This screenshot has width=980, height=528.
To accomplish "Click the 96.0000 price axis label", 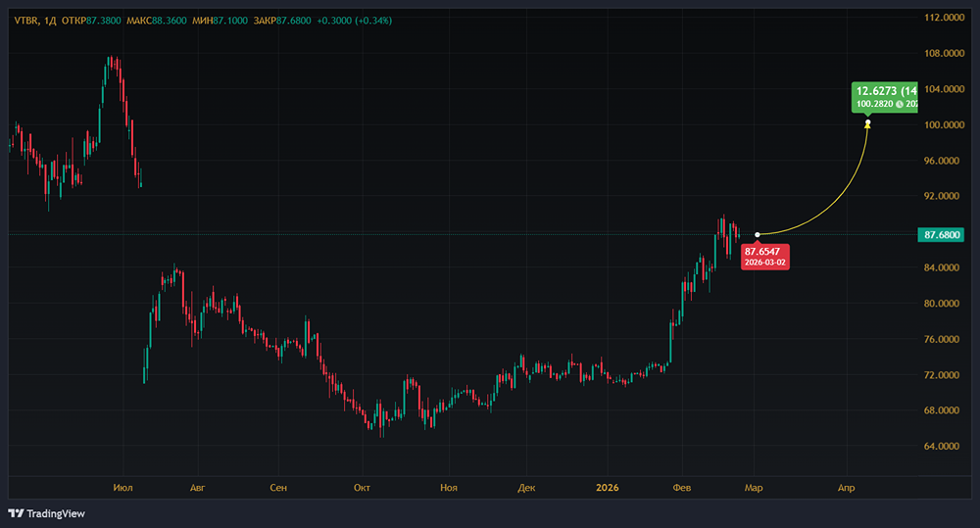I will [x=944, y=161].
